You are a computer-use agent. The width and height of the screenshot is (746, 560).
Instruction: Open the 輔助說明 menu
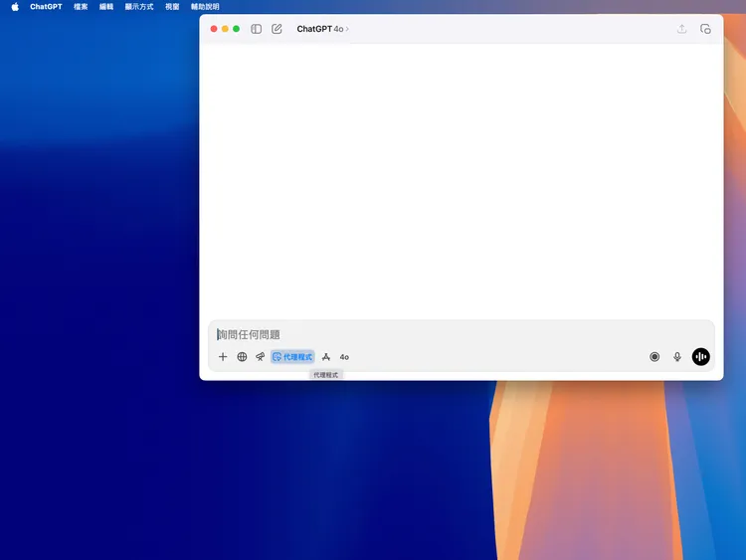coord(205,7)
